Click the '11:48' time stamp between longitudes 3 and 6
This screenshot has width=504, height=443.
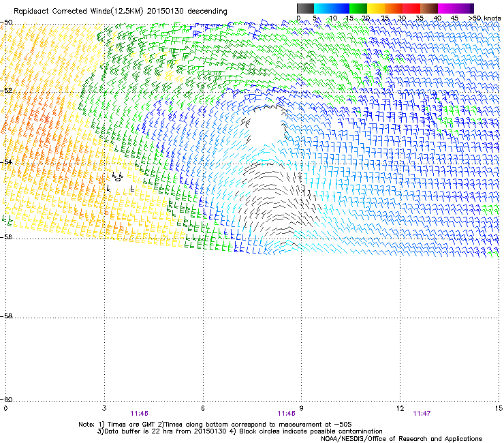[139, 414]
